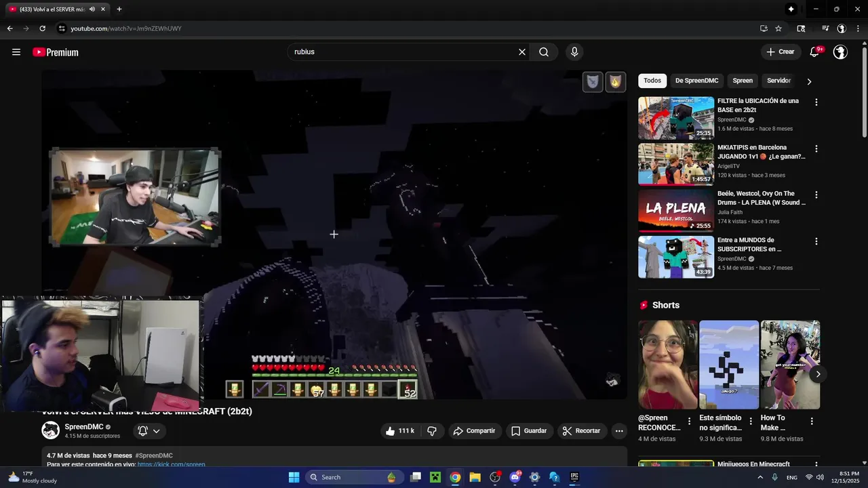Open options menu for Entre a MUNDOS video

[x=816, y=241]
